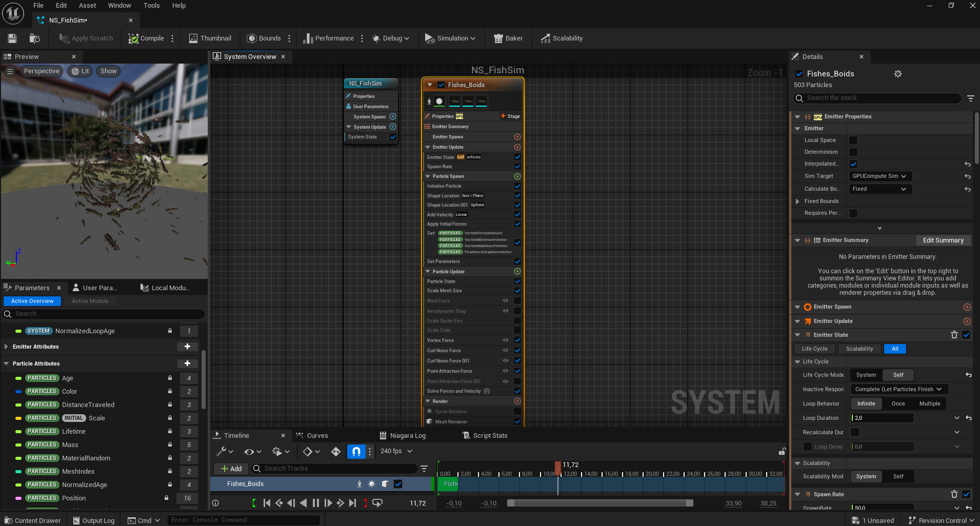This screenshot has width=980, height=526.
Task: Toggle Fishes_Boids emitter enabled checkbox in Details
Action: pos(799,74)
